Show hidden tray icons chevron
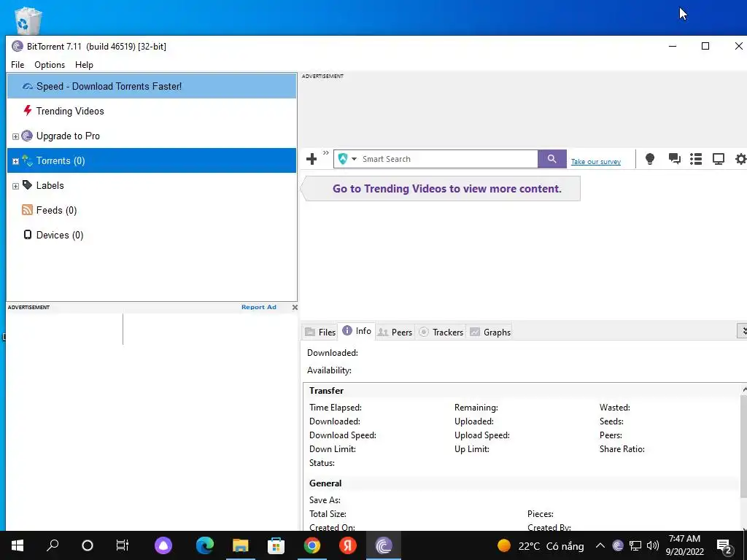747x560 pixels. coord(600,545)
